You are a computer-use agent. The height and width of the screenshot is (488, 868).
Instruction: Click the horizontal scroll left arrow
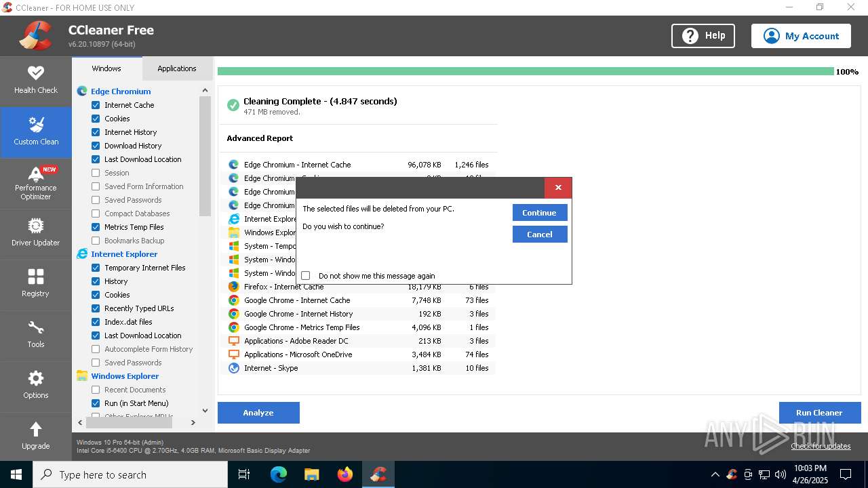click(80, 422)
